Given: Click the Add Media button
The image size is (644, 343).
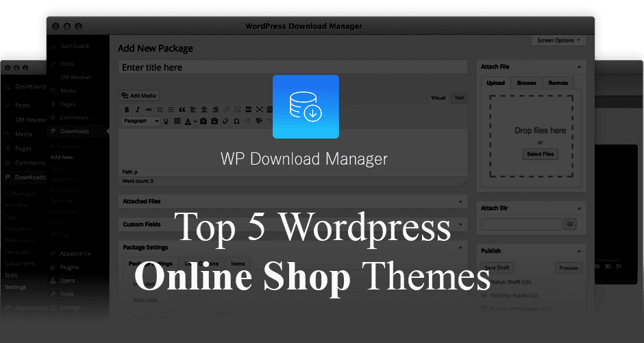Looking at the screenshot, I should pos(139,95).
